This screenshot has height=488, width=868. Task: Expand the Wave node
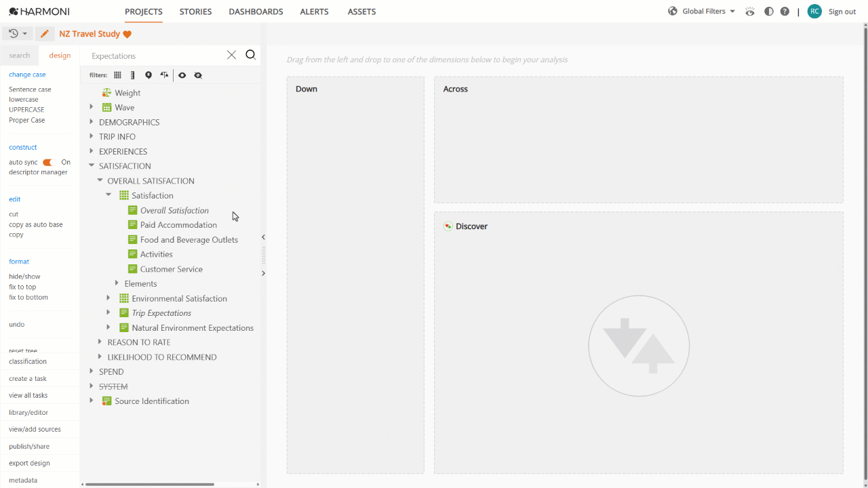pyautogui.click(x=92, y=107)
